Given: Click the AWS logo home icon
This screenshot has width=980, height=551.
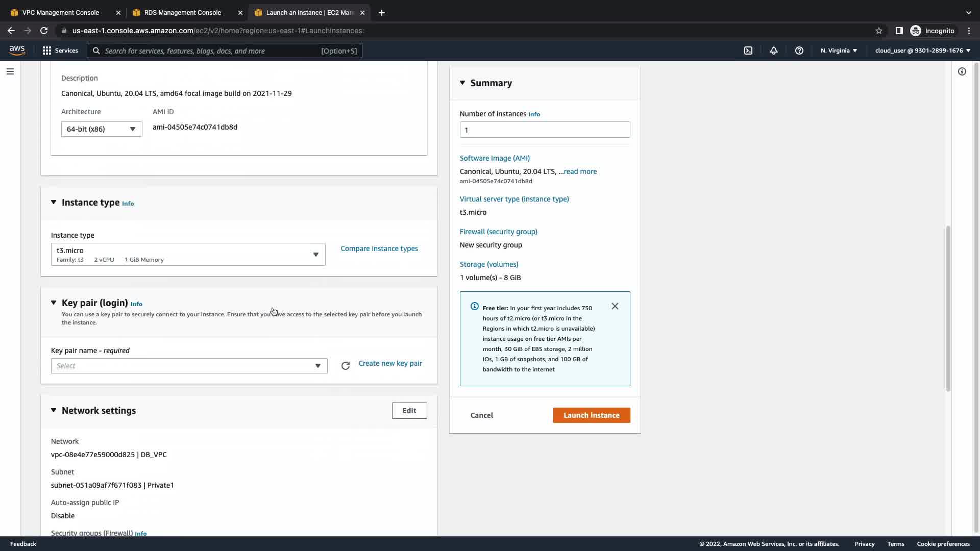Looking at the screenshot, I should (17, 50).
